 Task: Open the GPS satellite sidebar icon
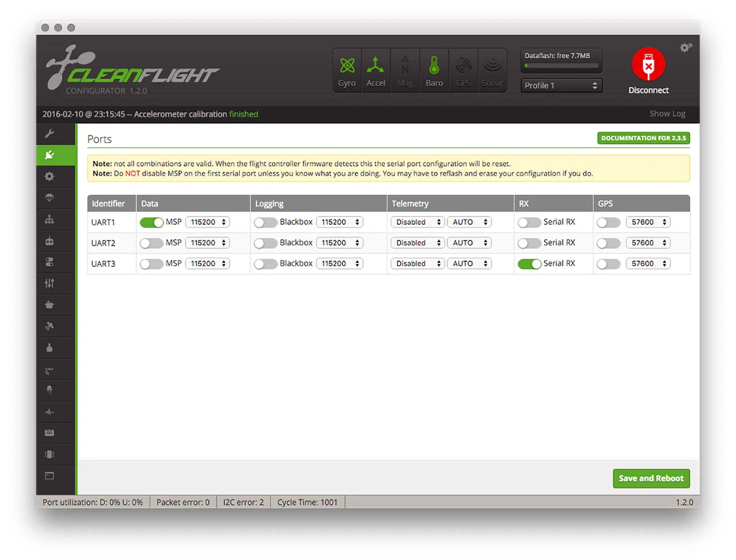(x=50, y=326)
